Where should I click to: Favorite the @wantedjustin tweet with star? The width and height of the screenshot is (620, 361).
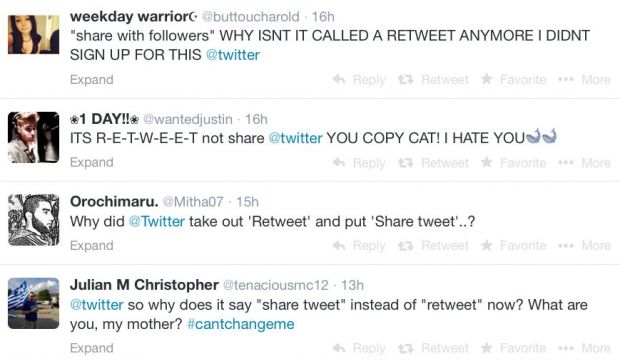click(513, 163)
